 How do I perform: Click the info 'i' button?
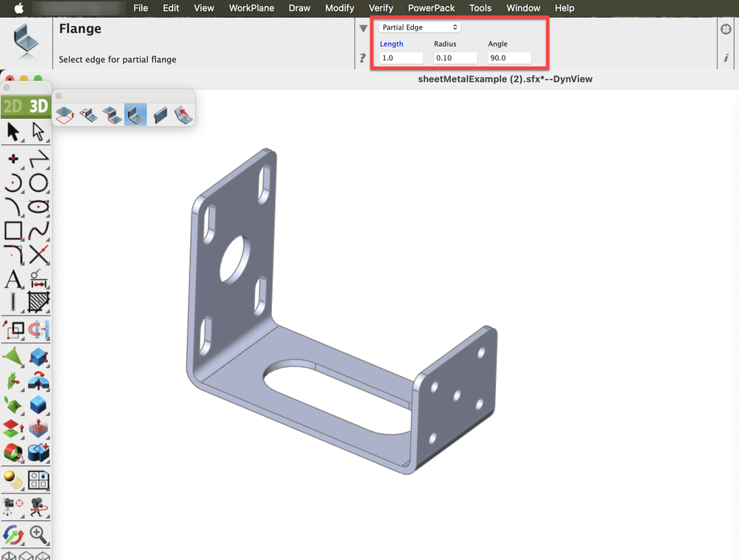726,58
